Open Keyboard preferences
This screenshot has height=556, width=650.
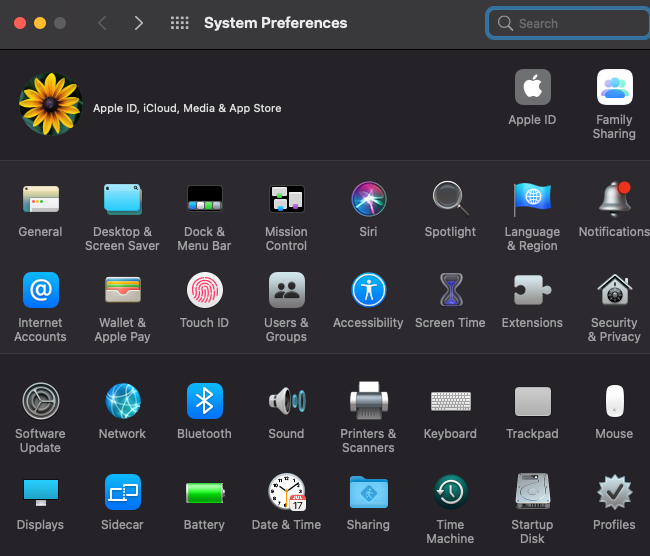point(451,401)
